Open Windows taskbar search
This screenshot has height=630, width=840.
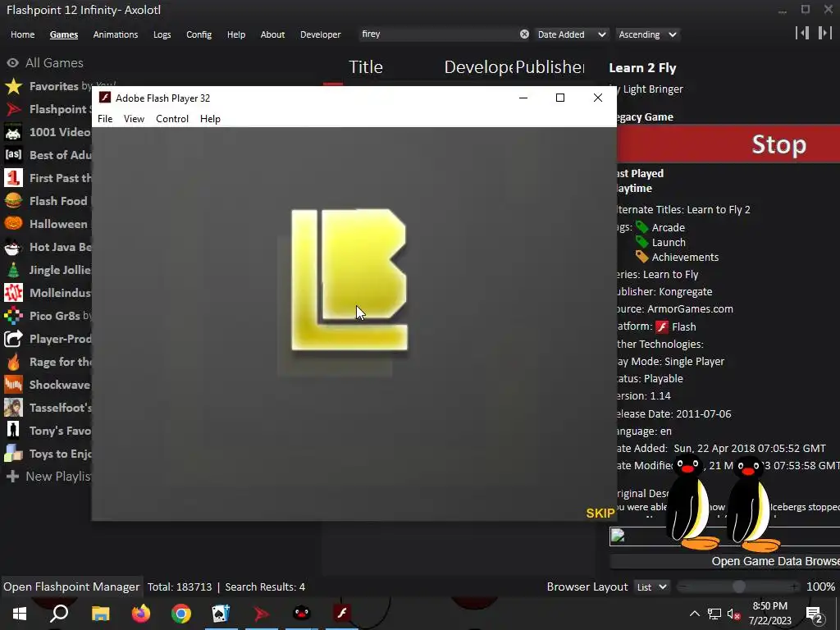click(x=59, y=614)
